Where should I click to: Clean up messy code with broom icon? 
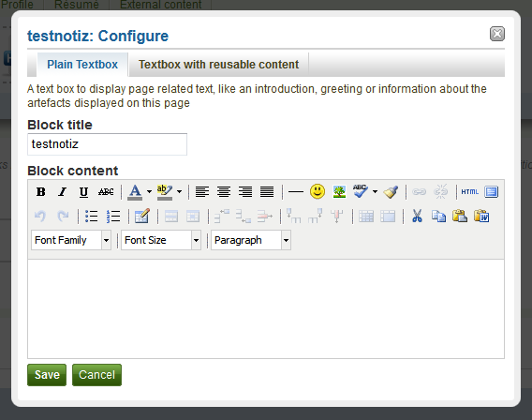(391, 192)
